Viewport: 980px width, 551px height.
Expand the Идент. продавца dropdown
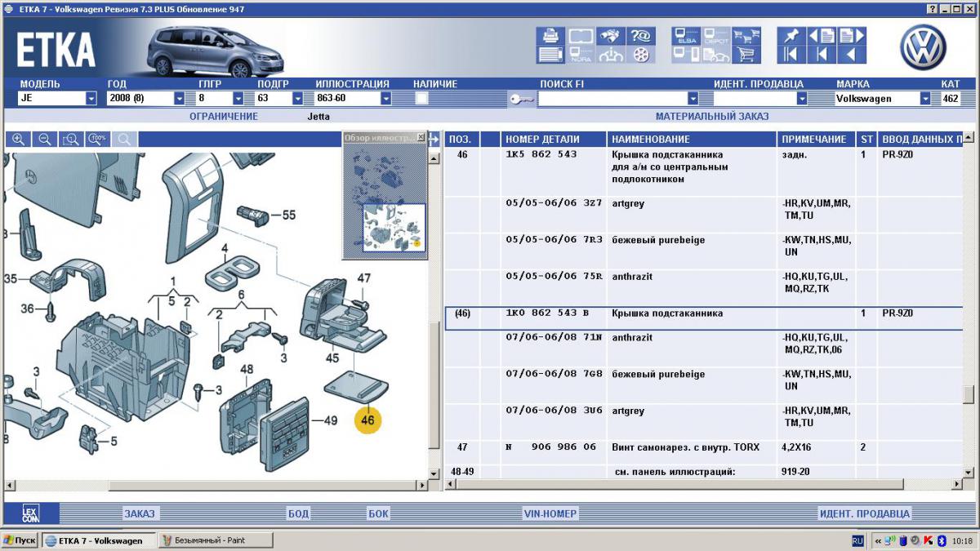coord(802,98)
